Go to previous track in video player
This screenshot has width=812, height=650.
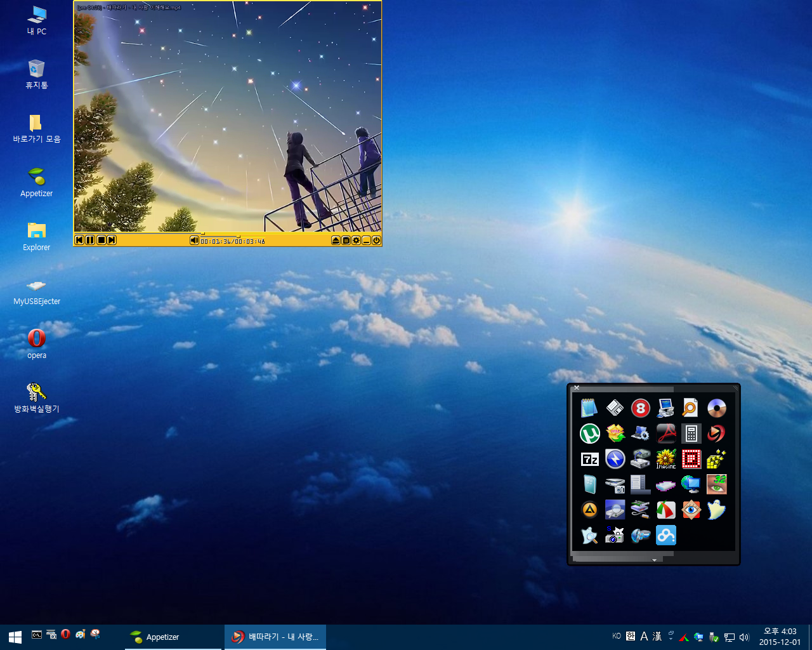79,240
